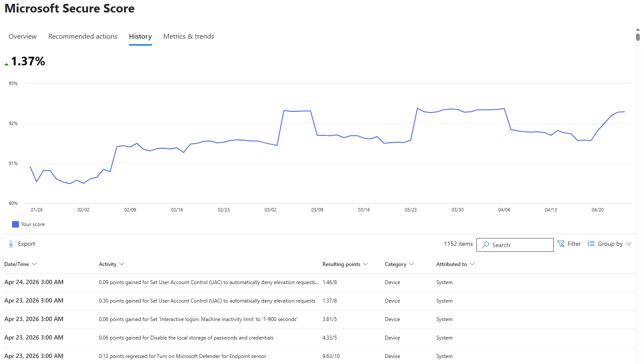642x364 pixels.
Task: Click the Your score legend label
Action: pyautogui.click(x=33, y=224)
